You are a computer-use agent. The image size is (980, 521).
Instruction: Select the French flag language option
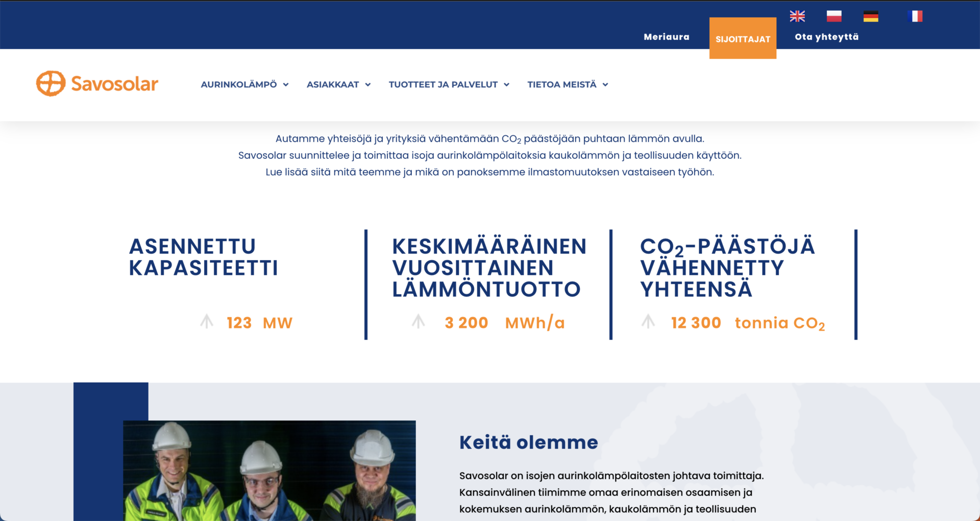coord(915,16)
